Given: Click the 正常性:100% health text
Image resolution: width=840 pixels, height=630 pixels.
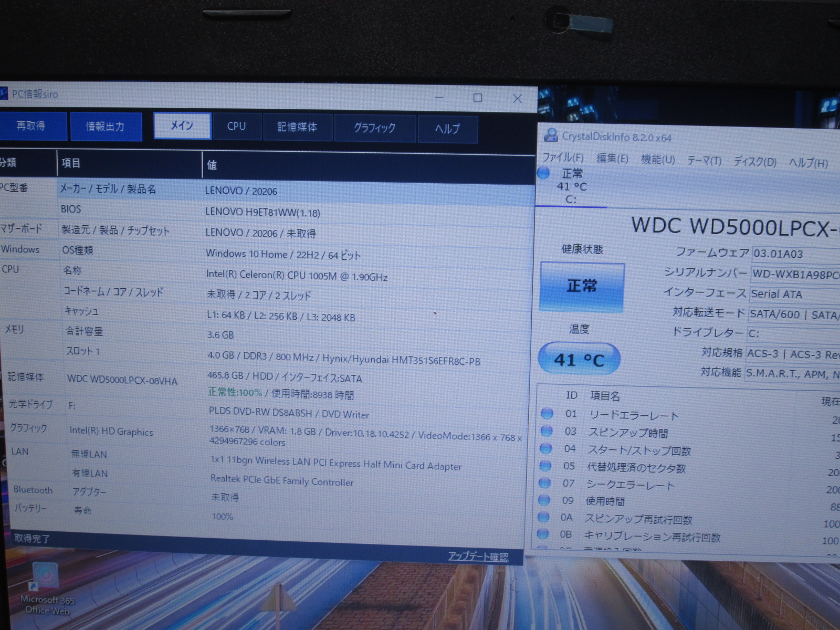Looking at the screenshot, I should click(235, 392).
